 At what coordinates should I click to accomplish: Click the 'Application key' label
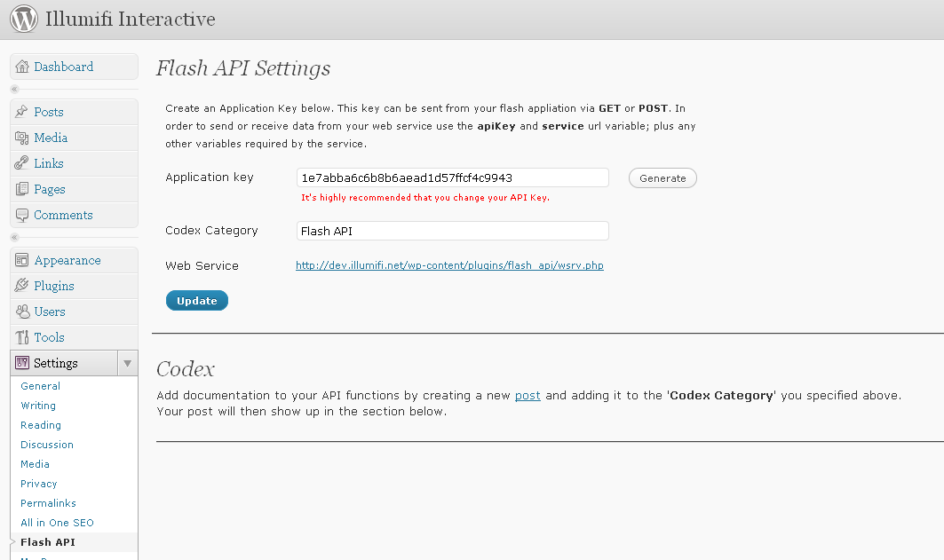[210, 177]
